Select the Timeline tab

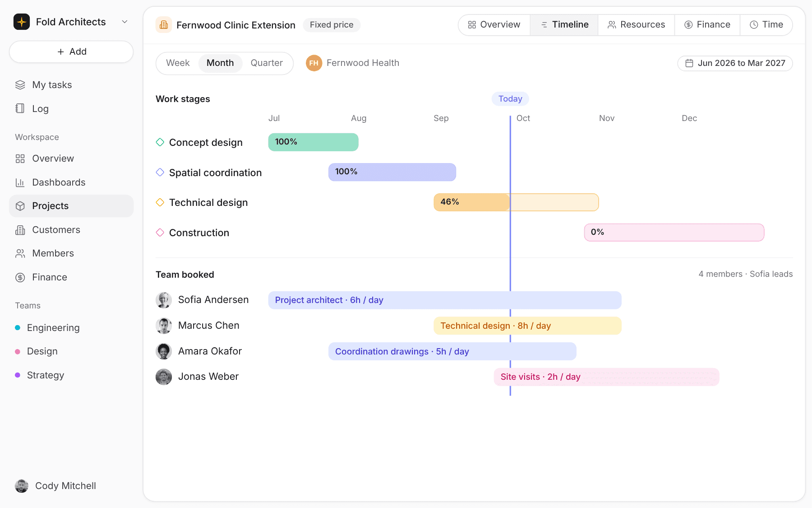point(564,25)
